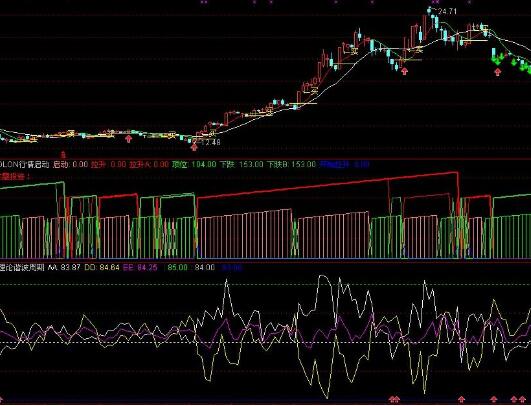Screen dimensions: 531x406
Task: Click the long rising red line in the middle panel
Action: 327,185
